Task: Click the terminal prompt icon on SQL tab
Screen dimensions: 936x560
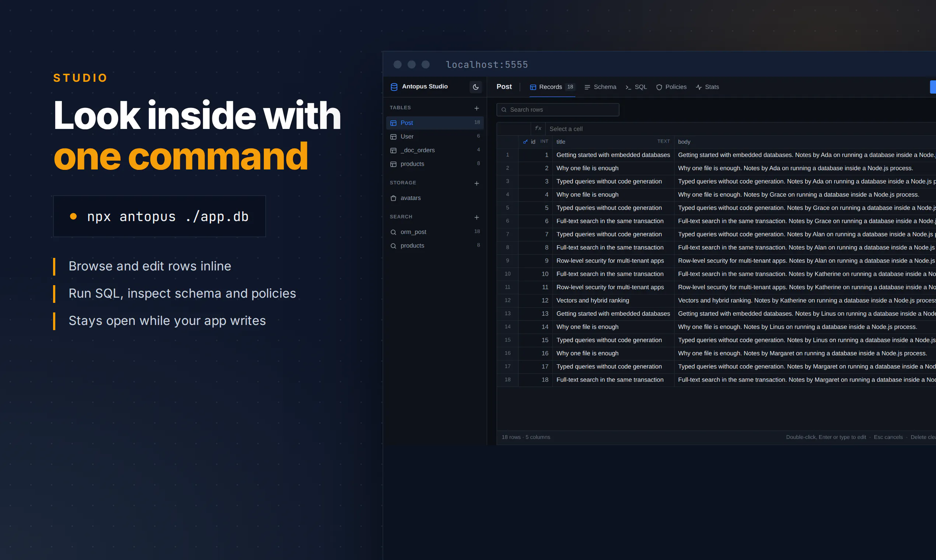Action: pyautogui.click(x=628, y=87)
